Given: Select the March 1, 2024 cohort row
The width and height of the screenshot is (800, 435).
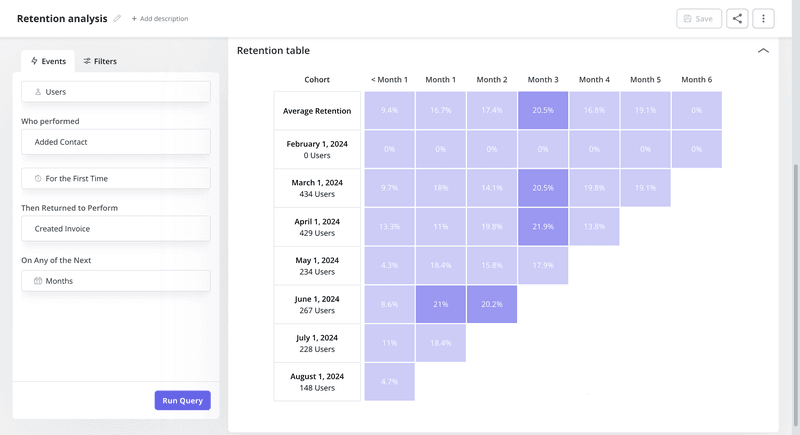Looking at the screenshot, I should pos(317,188).
